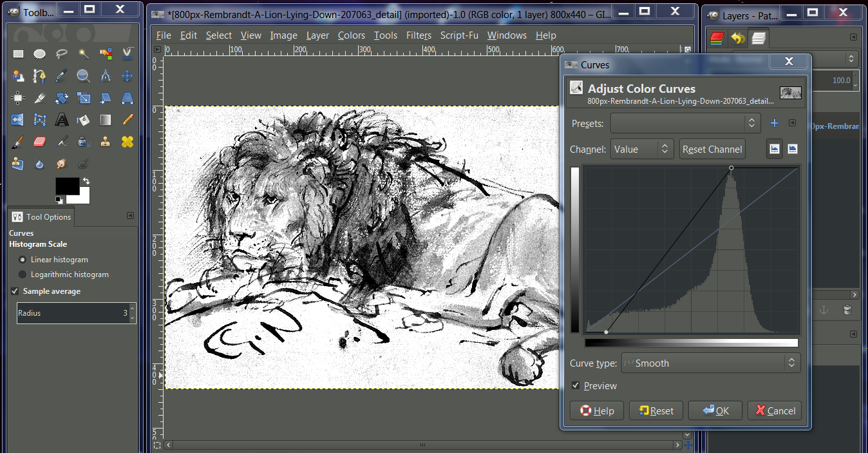Activate the Eraser tool
The width and height of the screenshot is (868, 453).
40,142
